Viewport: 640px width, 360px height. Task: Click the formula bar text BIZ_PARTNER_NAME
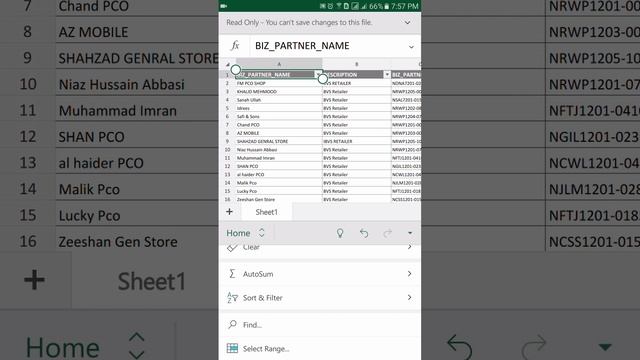[x=302, y=46]
